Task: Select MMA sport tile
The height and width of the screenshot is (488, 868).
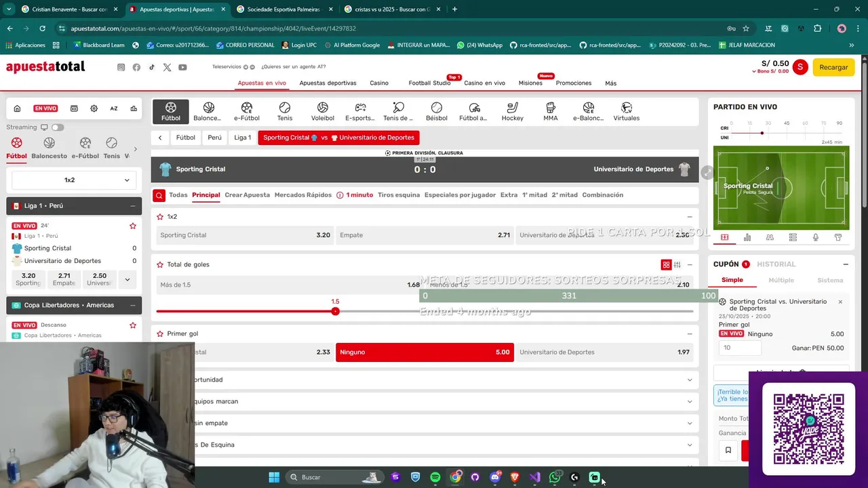Action: [551, 112]
